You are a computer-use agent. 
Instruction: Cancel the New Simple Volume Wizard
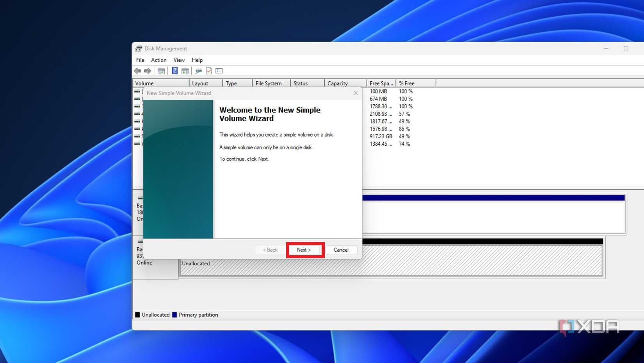(341, 250)
